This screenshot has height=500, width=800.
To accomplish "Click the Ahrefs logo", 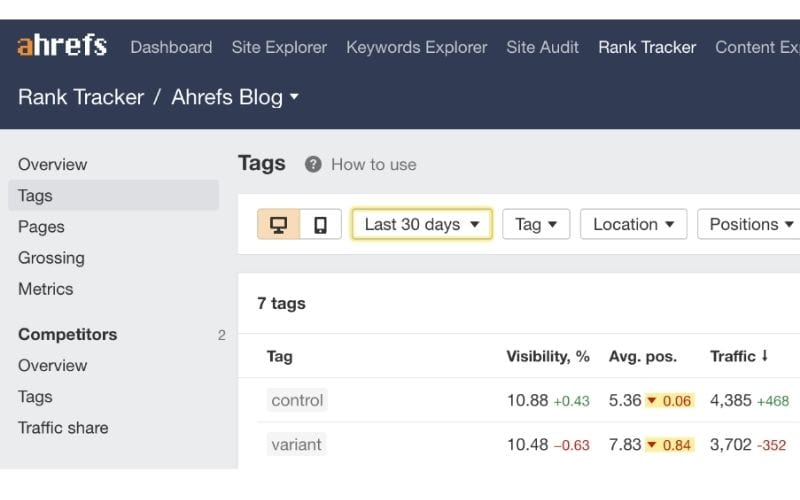I will click(62, 45).
